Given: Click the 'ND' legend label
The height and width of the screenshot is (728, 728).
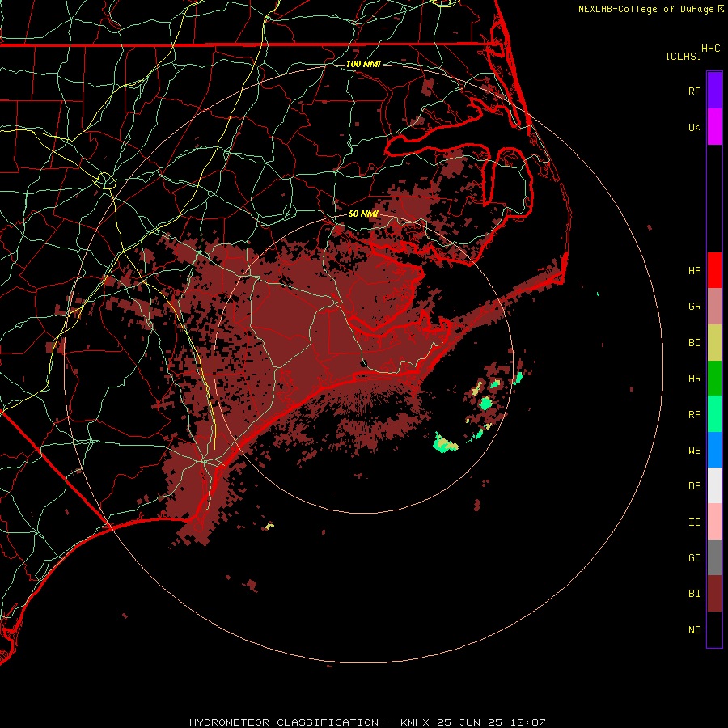Looking at the screenshot, I should [x=694, y=630].
